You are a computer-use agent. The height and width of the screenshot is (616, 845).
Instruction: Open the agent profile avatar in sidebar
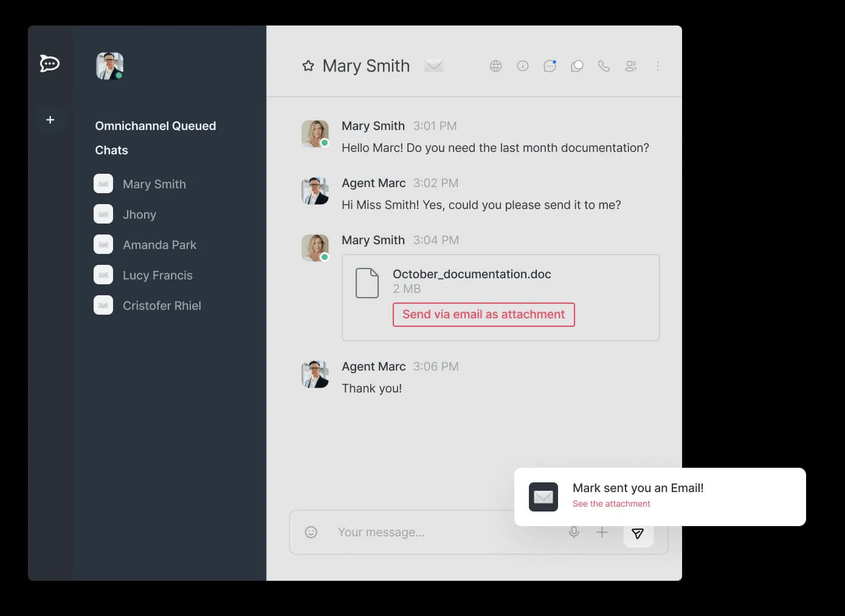pyautogui.click(x=109, y=66)
